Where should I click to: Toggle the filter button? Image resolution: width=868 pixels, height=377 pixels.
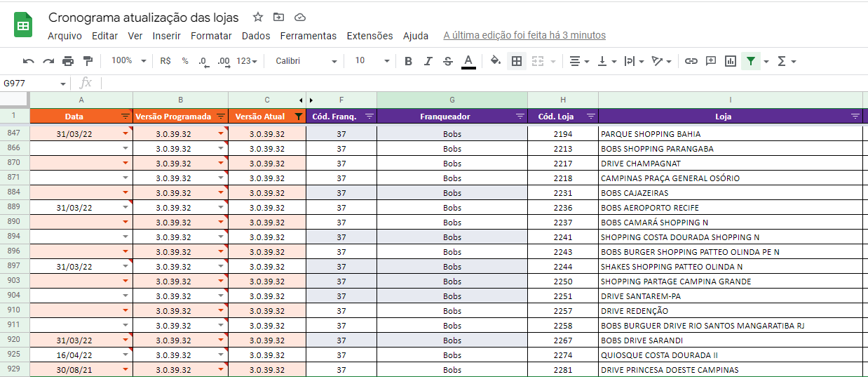click(751, 61)
